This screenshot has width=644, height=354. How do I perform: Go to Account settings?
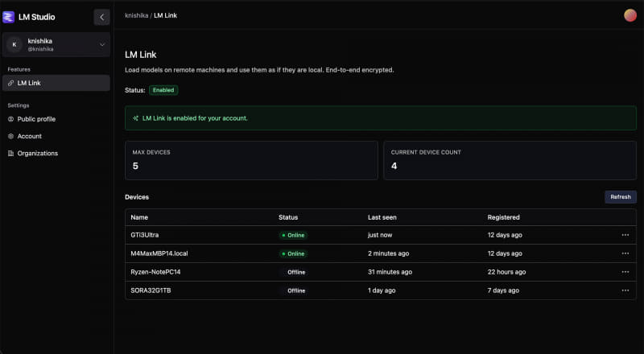click(29, 136)
